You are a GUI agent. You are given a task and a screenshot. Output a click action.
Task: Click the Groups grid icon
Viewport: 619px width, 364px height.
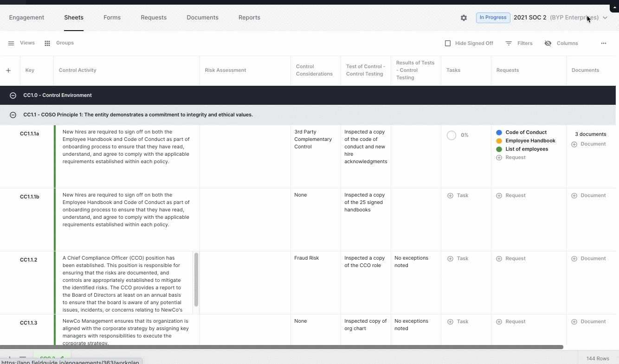click(47, 43)
